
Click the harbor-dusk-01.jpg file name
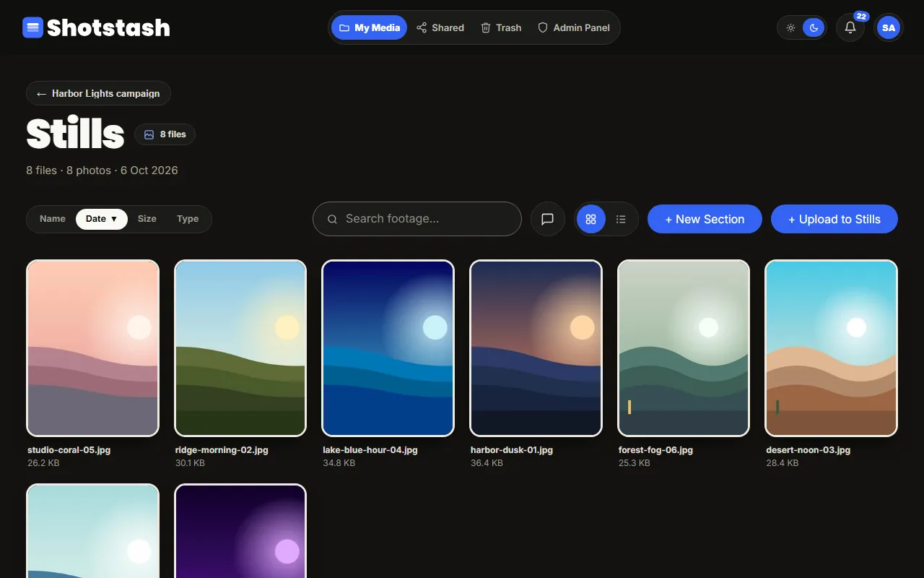click(512, 449)
